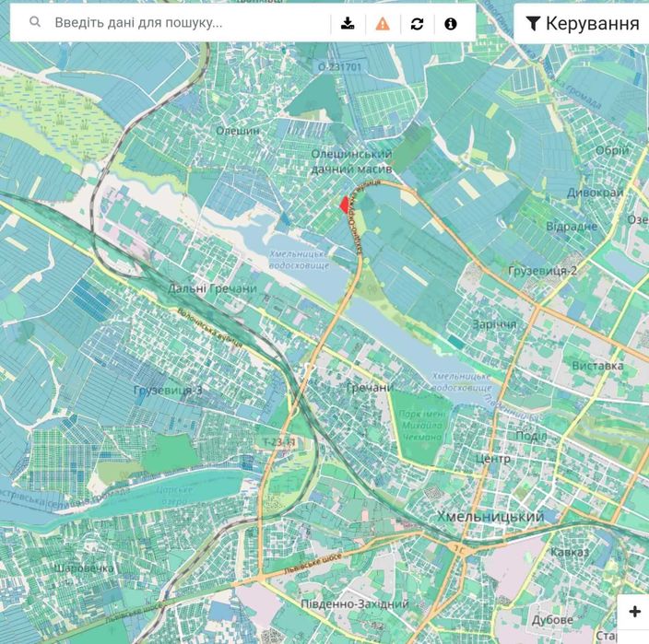Click the Відрадне map label

click(x=572, y=227)
